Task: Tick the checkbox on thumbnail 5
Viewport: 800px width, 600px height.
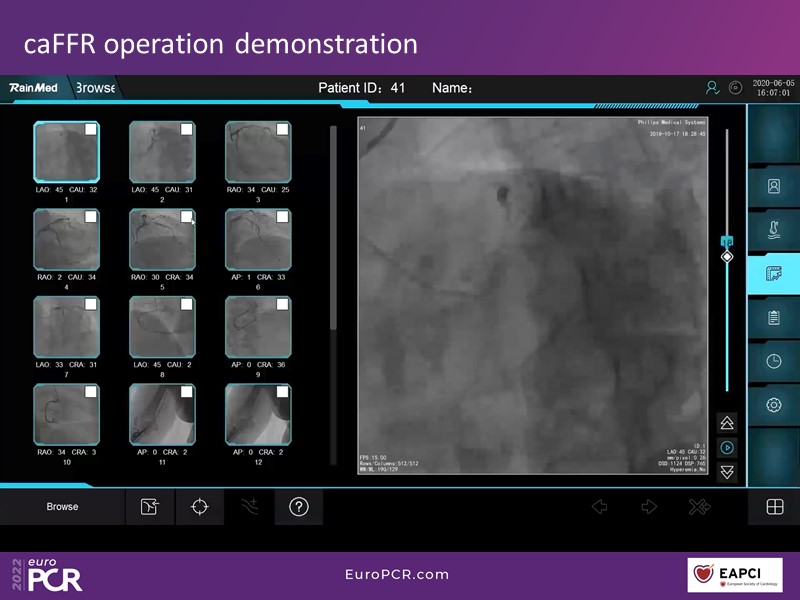Action: [x=186, y=217]
